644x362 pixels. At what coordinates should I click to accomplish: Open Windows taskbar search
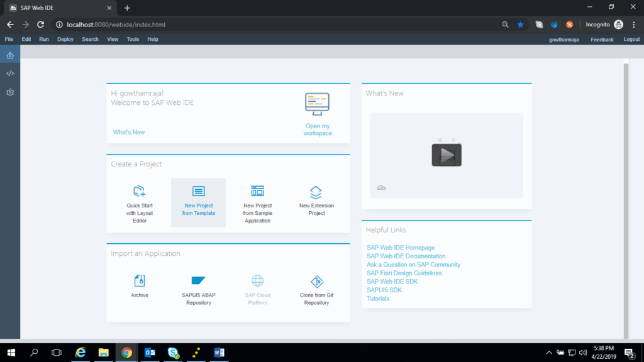tap(34, 353)
